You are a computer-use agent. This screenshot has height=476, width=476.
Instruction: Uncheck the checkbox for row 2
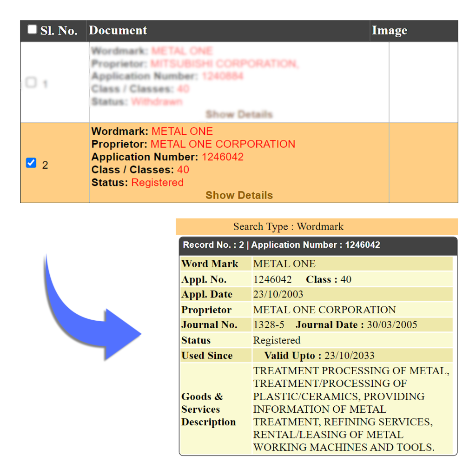click(x=31, y=163)
